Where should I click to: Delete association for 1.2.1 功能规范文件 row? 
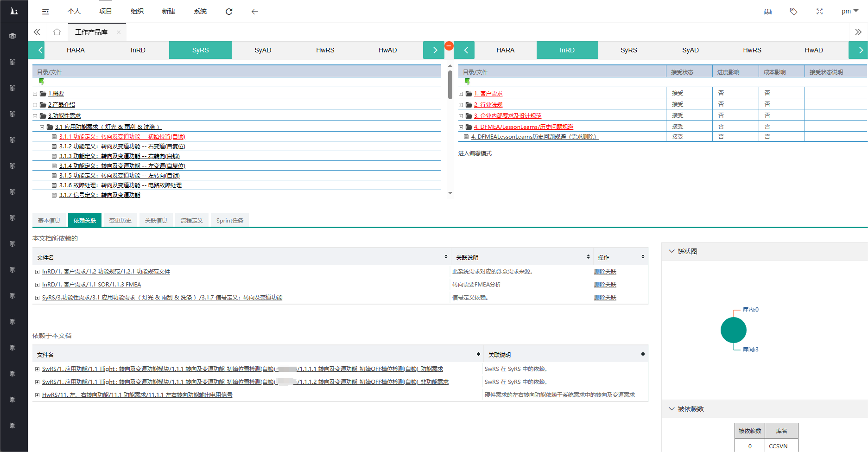point(605,272)
